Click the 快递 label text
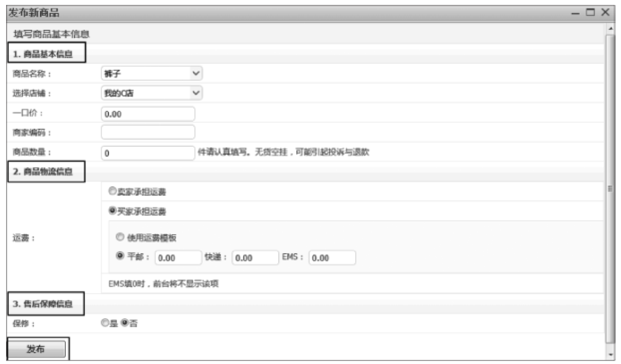Image resolution: width=621 pixels, height=364 pixels. [215, 257]
